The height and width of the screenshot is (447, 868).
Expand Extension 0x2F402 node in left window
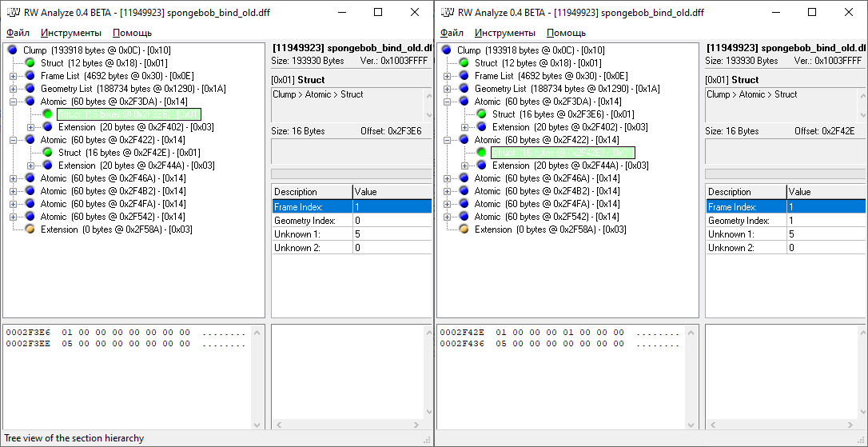(31, 127)
